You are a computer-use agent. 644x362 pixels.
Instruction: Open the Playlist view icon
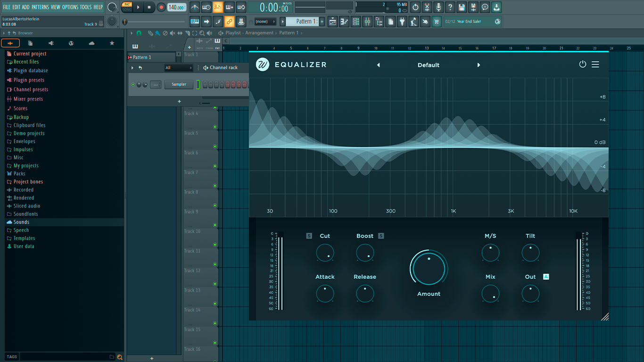(x=333, y=21)
